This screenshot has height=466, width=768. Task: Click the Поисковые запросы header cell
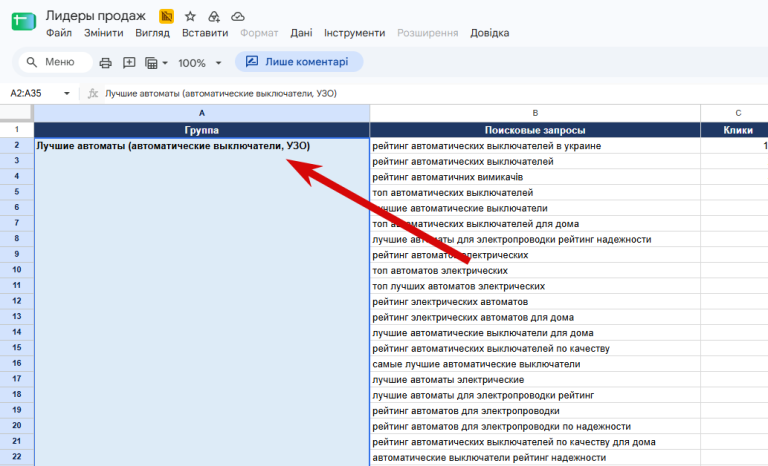535,130
